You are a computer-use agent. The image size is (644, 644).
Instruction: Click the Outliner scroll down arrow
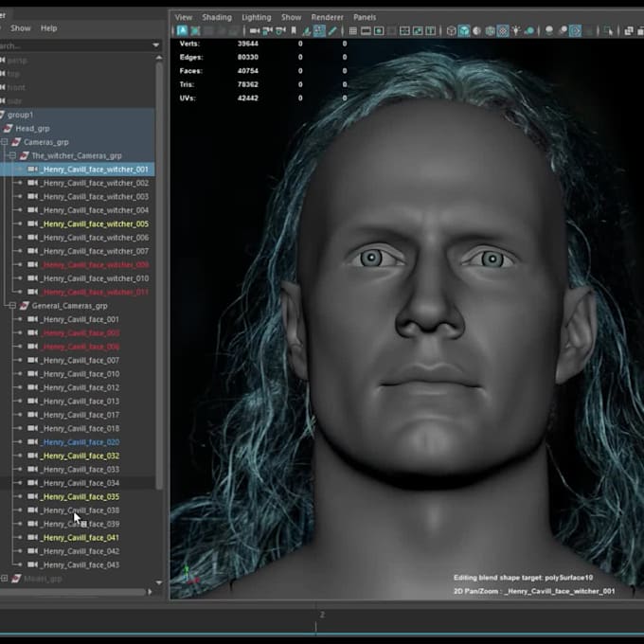pos(159,582)
